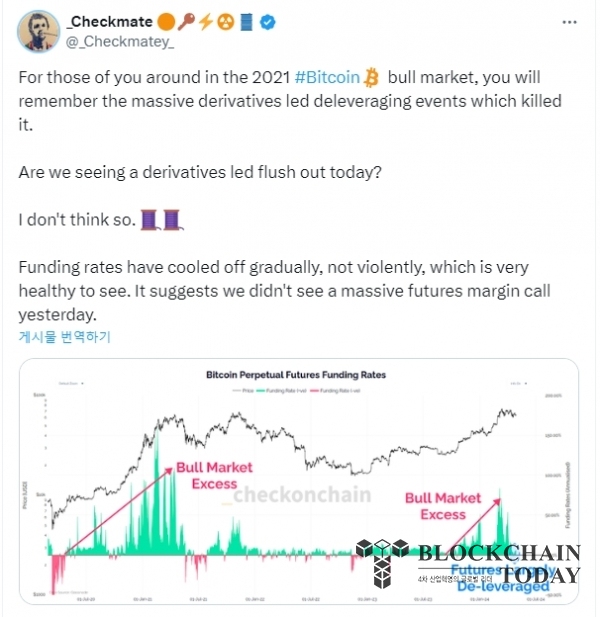This screenshot has width=600, height=617.
Task: Click the Korean translate post link
Action: [x=65, y=336]
